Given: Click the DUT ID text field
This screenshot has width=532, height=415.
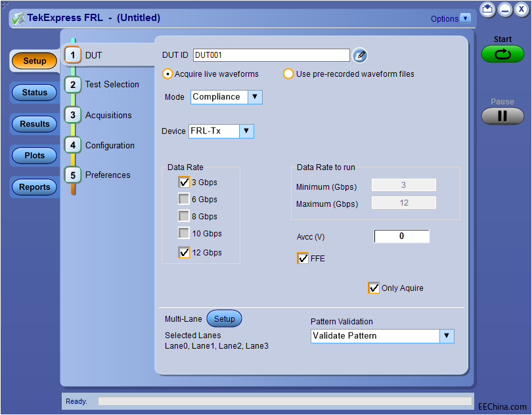Looking at the screenshot, I should [x=271, y=55].
